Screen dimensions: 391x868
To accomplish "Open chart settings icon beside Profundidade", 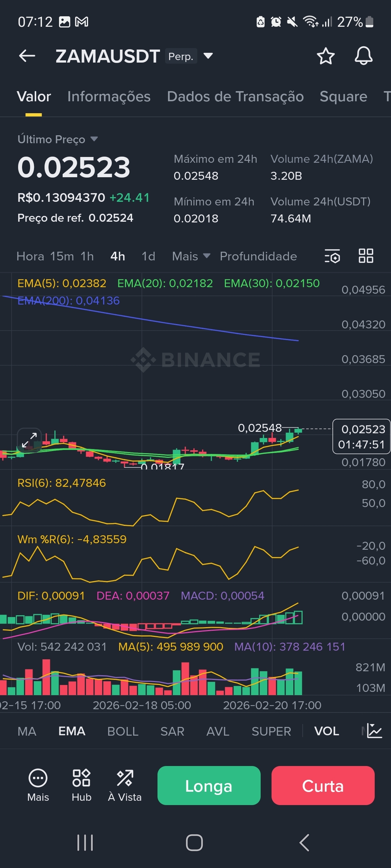I will pos(332,256).
